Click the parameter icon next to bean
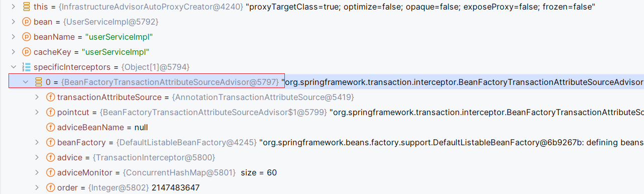Screen dimensions: 644x194 (26, 22)
